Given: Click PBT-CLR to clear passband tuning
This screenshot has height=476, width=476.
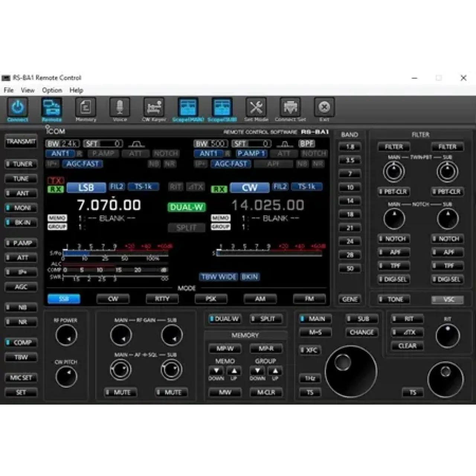Looking at the screenshot, I should [x=393, y=192].
